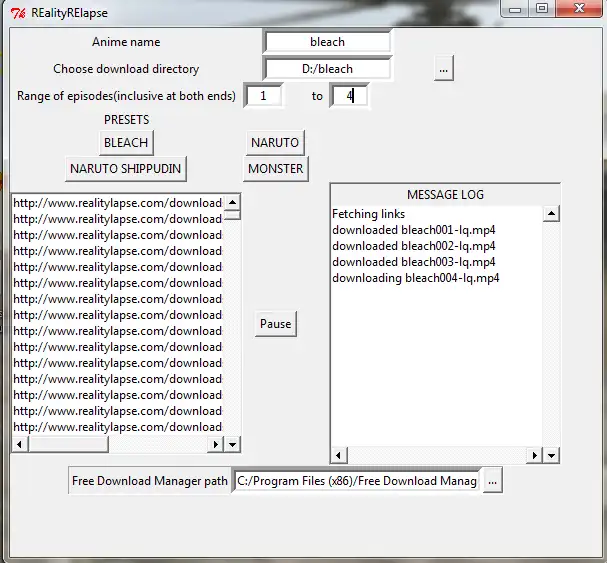Click the Free Download Manager path field
607x563 pixels.
click(357, 481)
